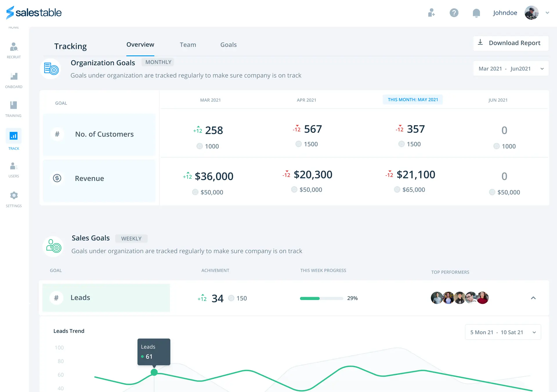Open the Settings gear icon
Screen dimensions: 557x392
pyautogui.click(x=14, y=196)
